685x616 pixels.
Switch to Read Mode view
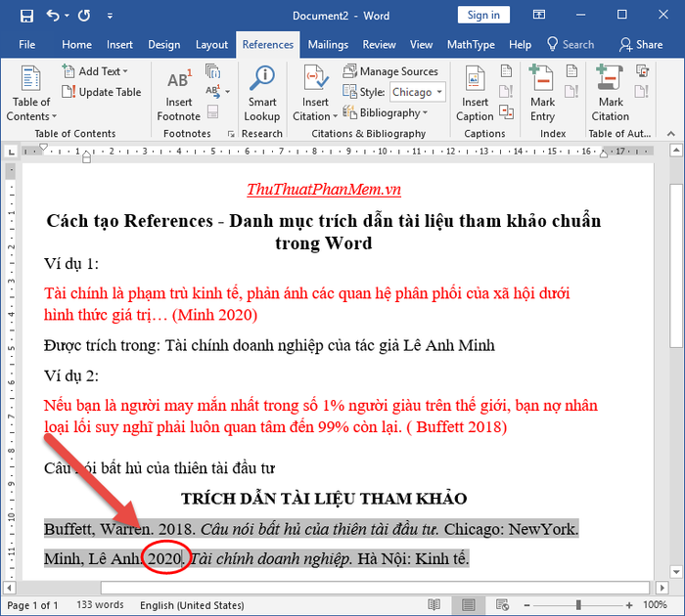[x=434, y=605]
